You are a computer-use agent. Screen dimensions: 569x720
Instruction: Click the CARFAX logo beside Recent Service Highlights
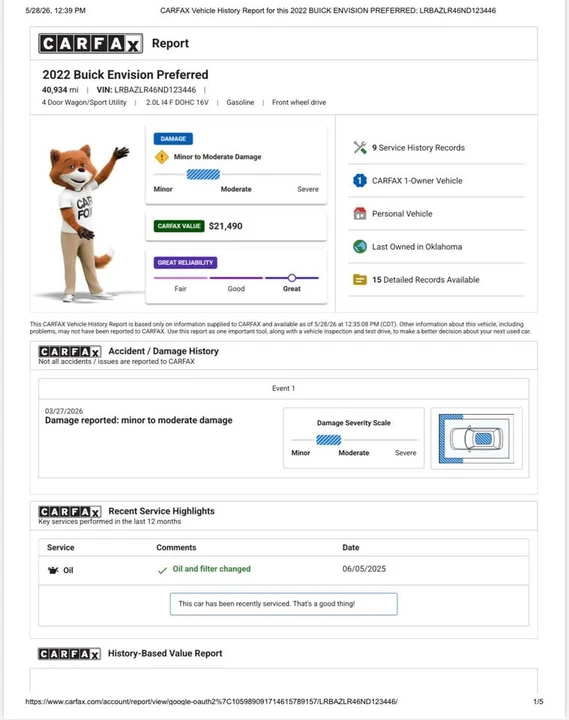pyautogui.click(x=70, y=512)
